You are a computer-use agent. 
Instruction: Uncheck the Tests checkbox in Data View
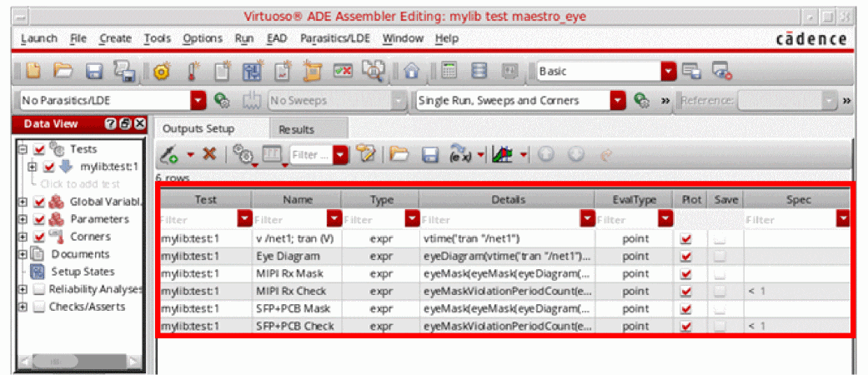39,149
